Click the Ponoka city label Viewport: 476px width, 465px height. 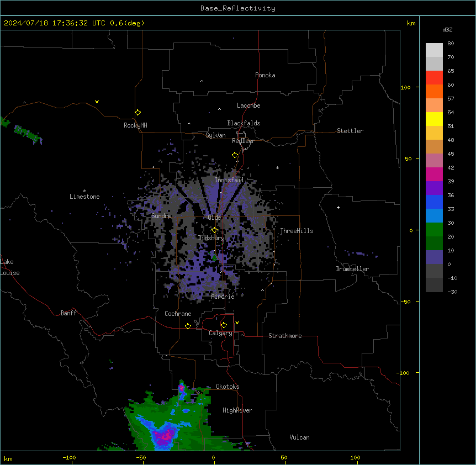click(x=265, y=75)
